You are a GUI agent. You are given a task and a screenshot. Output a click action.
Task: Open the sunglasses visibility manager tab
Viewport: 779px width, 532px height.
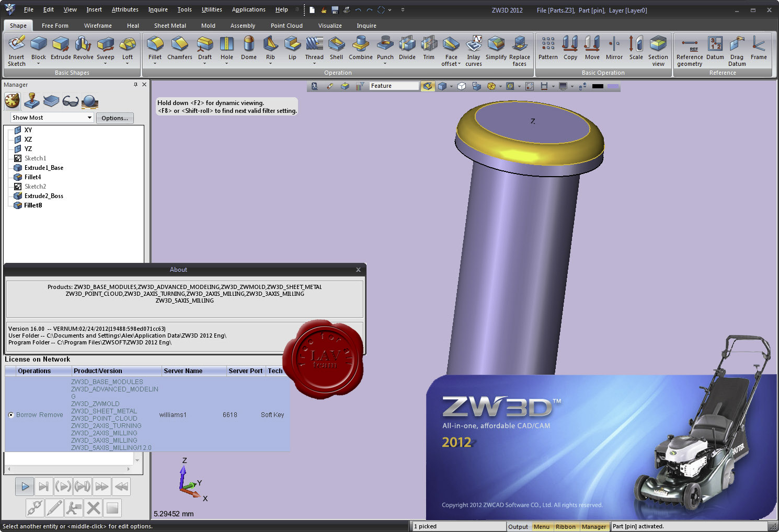(71, 101)
